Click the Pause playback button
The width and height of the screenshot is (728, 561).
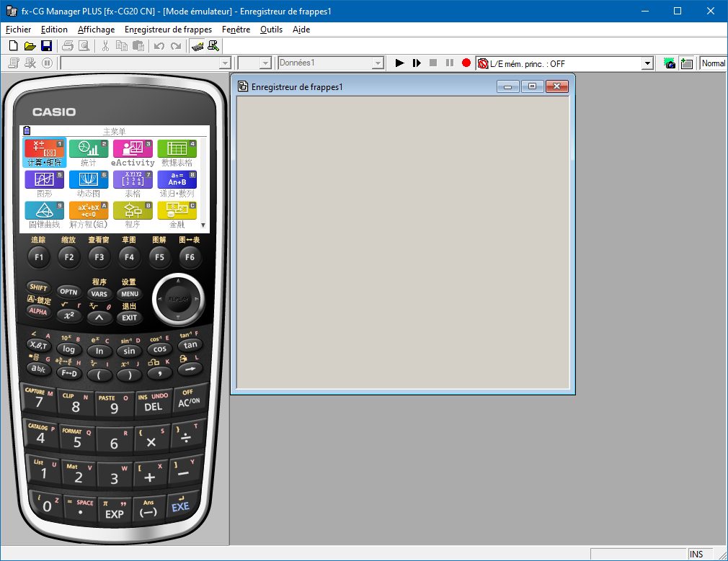(x=450, y=63)
